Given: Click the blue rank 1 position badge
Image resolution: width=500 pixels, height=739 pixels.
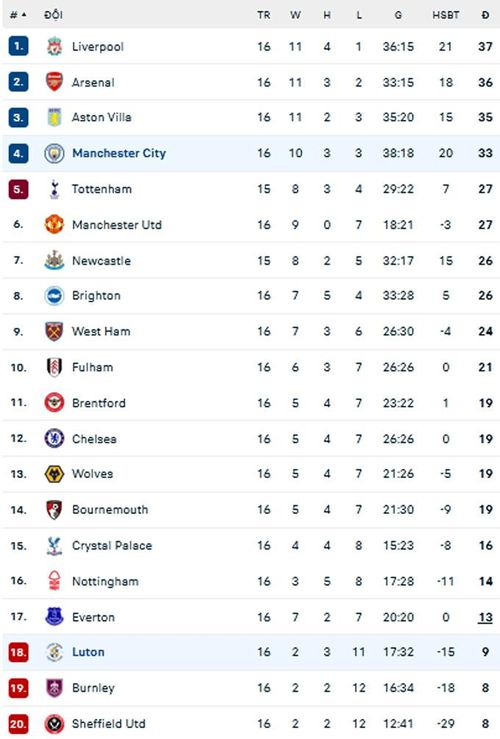Looking at the screenshot, I should point(18,46).
